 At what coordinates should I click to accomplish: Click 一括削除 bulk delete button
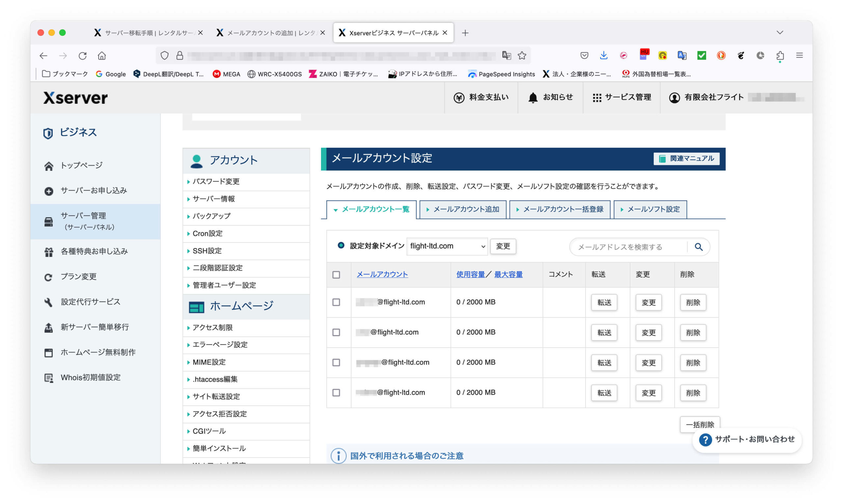pos(700,425)
